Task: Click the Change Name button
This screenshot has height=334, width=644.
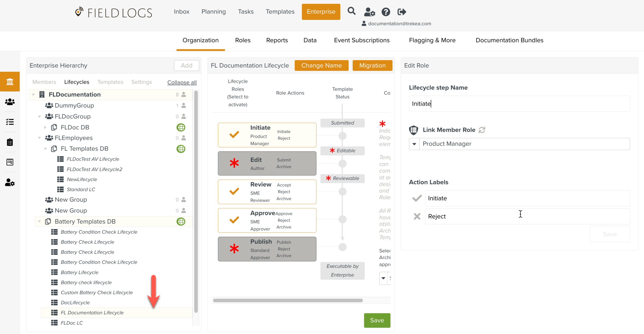Action: tap(321, 65)
